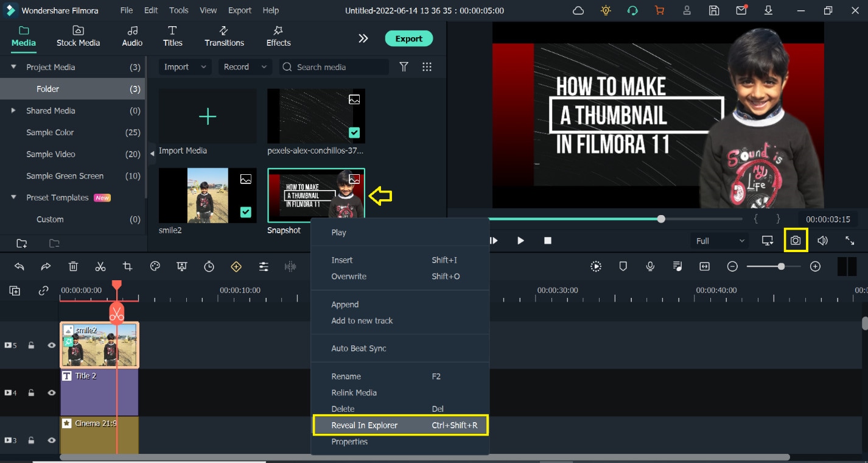
Task: Toggle lock on track 4
Action: point(31,393)
